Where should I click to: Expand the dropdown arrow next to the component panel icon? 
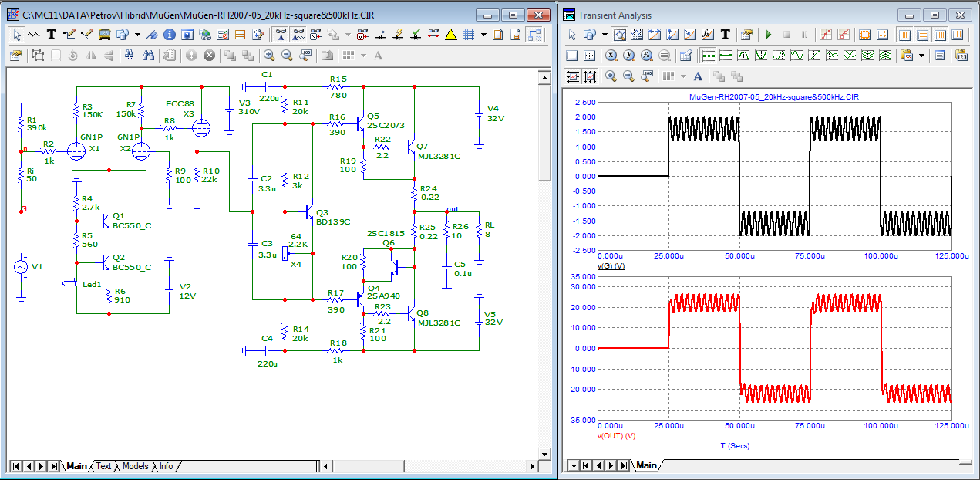pyautogui.click(x=137, y=34)
